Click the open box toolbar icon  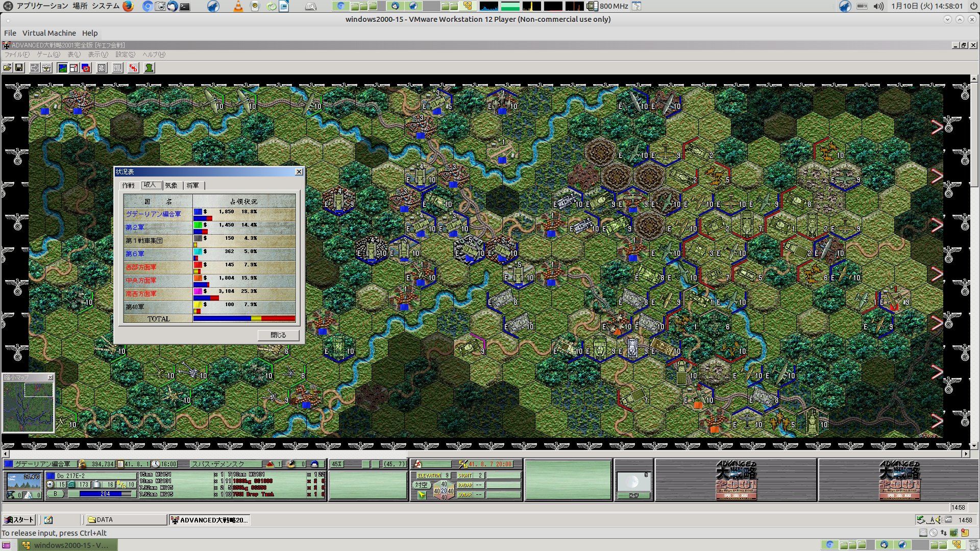click(46, 68)
